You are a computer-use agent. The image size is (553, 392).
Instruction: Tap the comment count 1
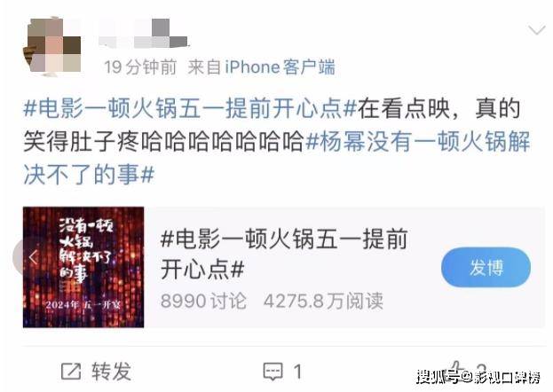point(298,372)
